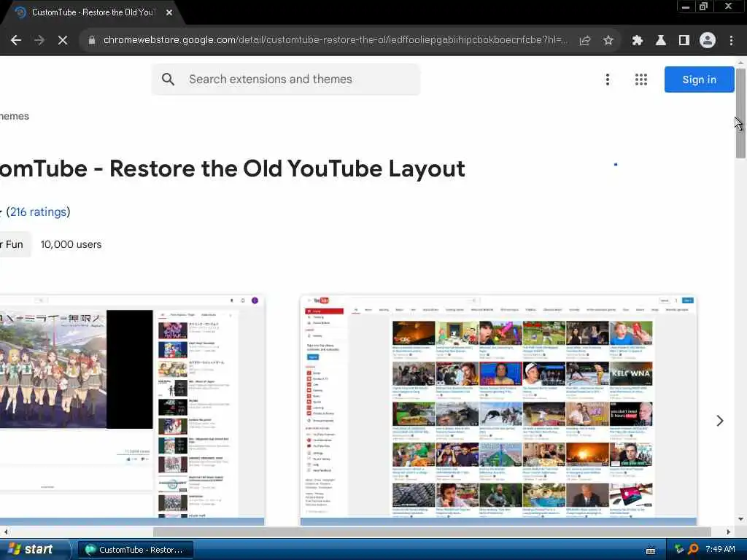Restore down the browser window

pos(704,6)
